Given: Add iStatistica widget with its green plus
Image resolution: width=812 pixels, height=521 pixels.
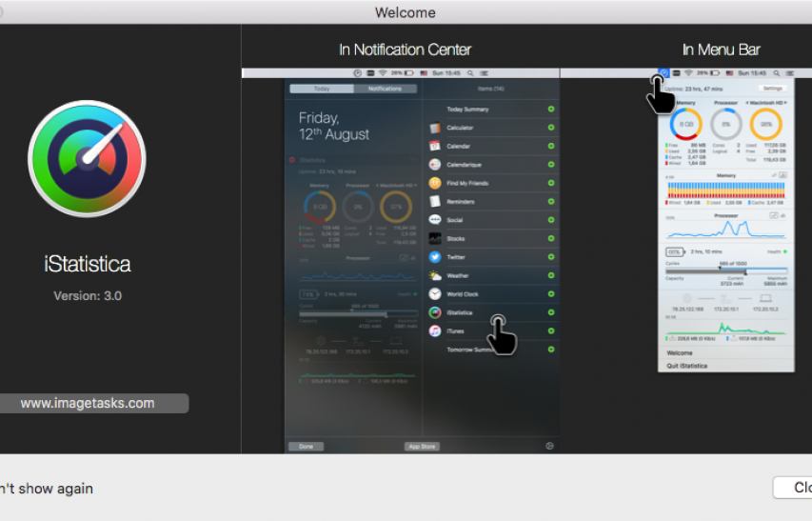Looking at the screenshot, I should (551, 312).
